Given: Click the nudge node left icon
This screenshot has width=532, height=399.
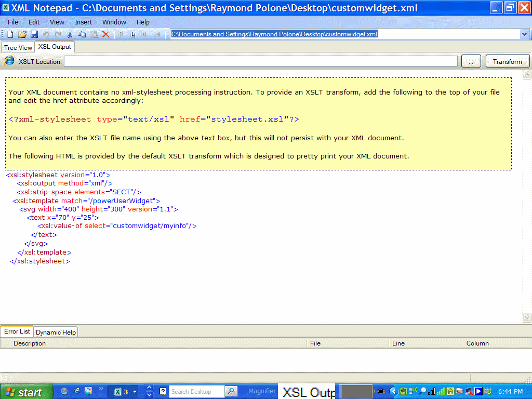Looking at the screenshot, I should [x=144, y=34].
